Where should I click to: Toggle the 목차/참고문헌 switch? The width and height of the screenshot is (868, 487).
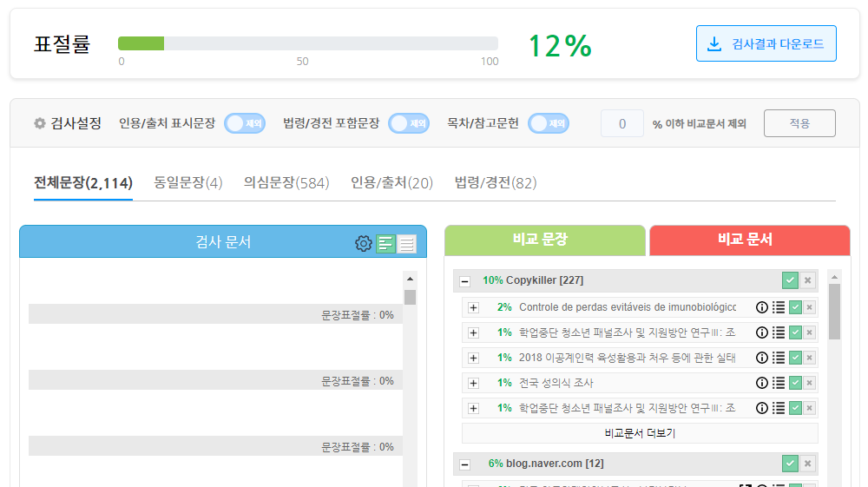point(548,123)
